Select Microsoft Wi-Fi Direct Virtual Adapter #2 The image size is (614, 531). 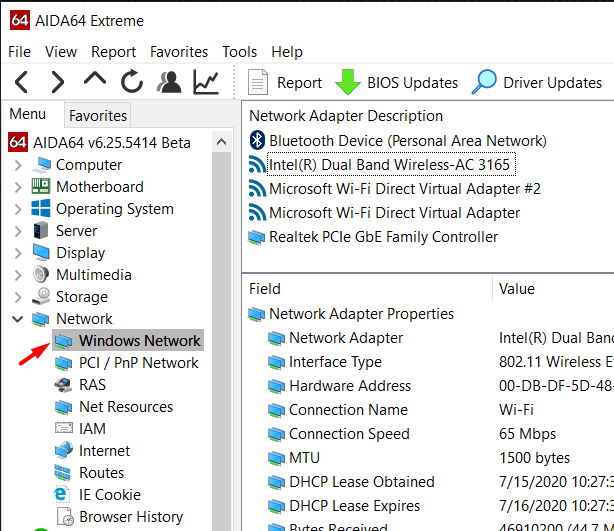(405, 189)
